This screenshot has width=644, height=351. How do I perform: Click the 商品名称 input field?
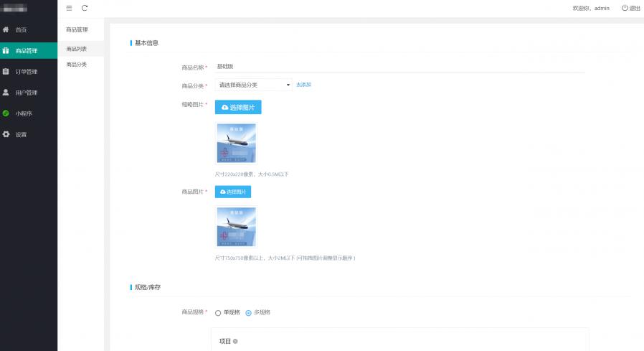399,67
